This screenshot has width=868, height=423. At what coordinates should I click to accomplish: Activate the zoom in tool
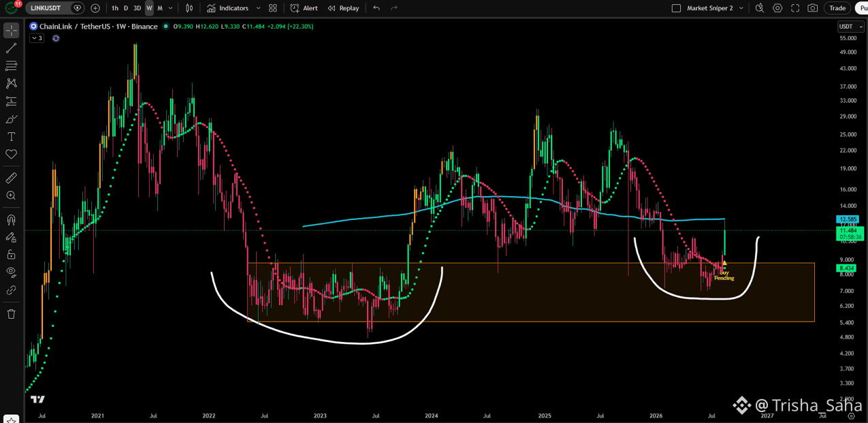[12, 195]
